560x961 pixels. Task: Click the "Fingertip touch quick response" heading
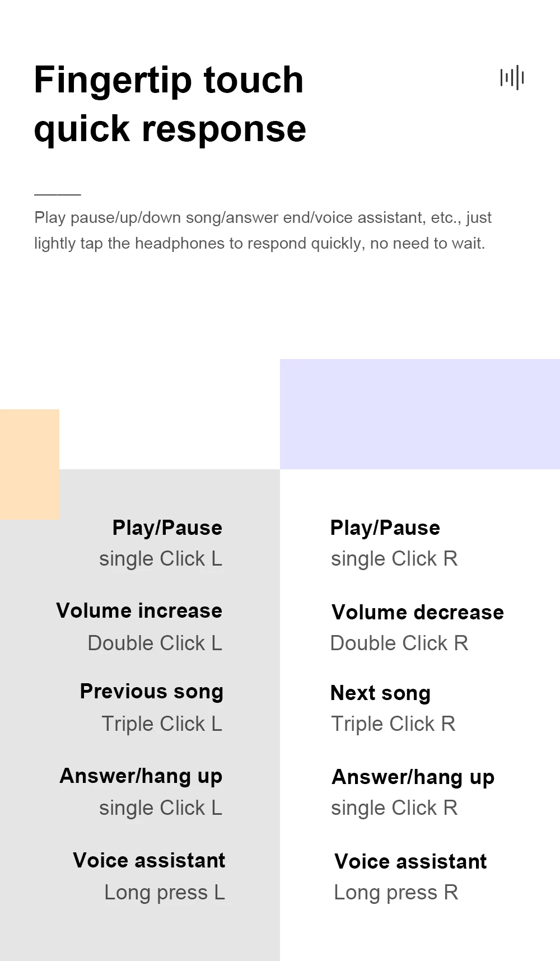(x=170, y=104)
